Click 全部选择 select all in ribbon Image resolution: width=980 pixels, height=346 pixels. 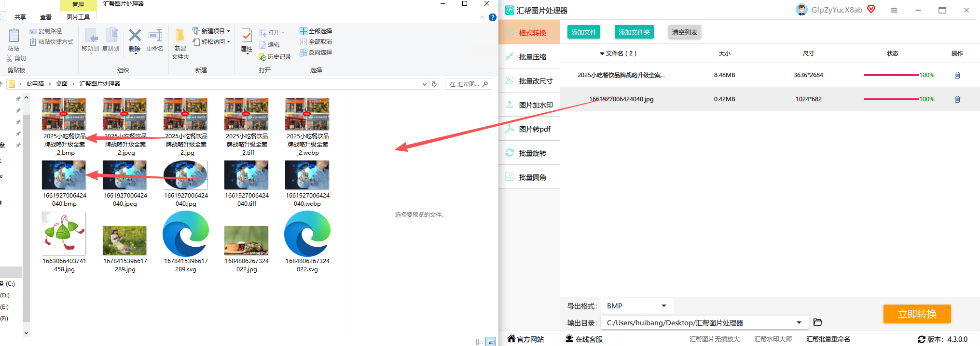(316, 31)
